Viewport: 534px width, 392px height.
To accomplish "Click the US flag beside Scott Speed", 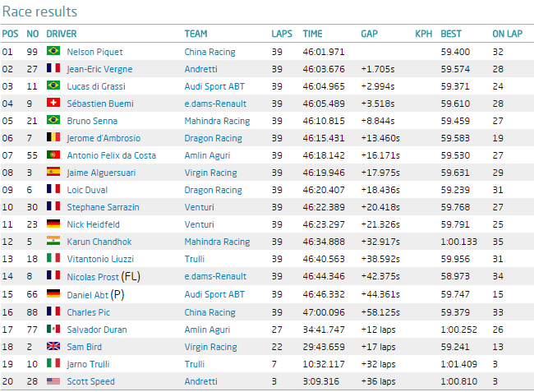I will tap(53, 381).
